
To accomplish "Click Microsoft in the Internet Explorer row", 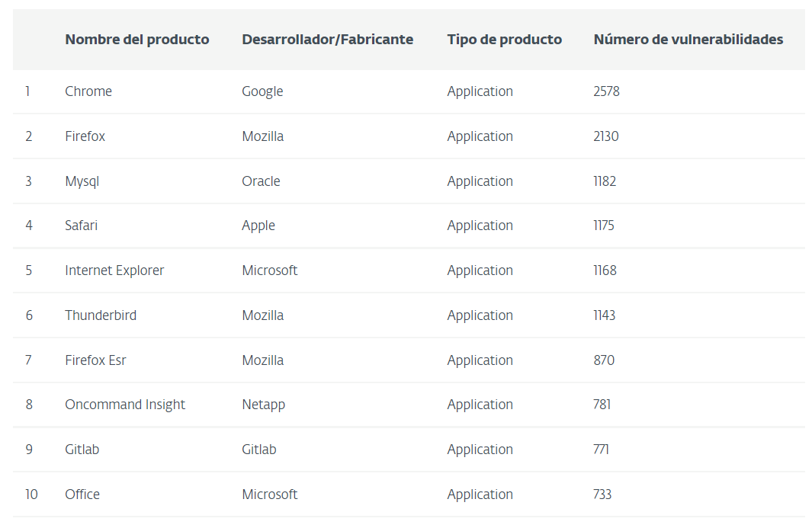I will tap(270, 270).
